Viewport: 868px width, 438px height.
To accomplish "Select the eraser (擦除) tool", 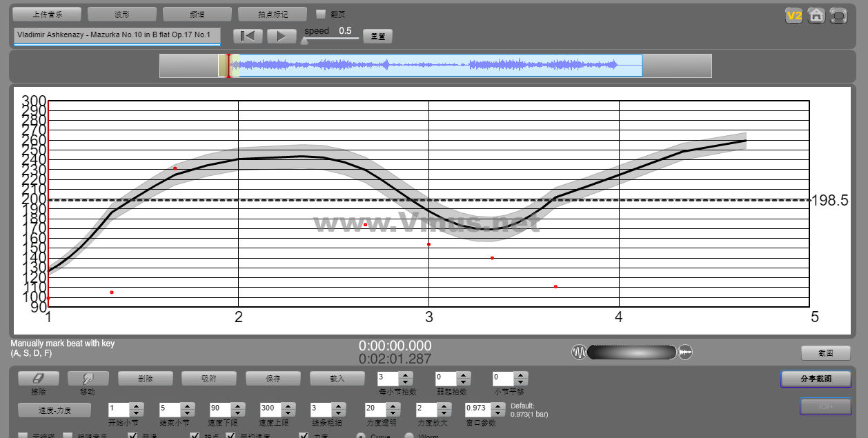I will (39, 379).
